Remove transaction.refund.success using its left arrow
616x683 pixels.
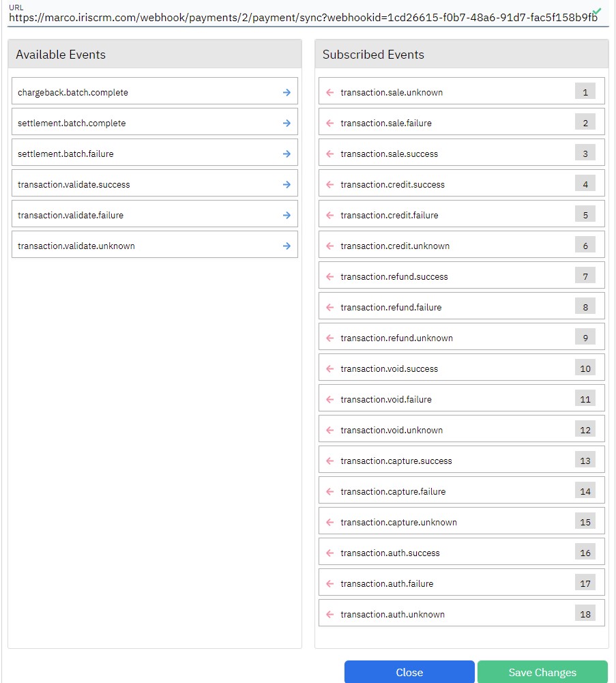click(330, 276)
